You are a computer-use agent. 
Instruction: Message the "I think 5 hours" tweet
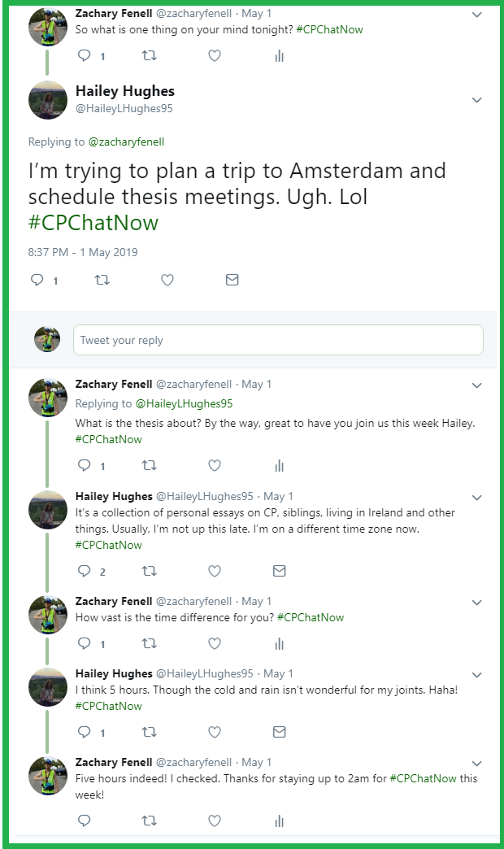click(279, 733)
